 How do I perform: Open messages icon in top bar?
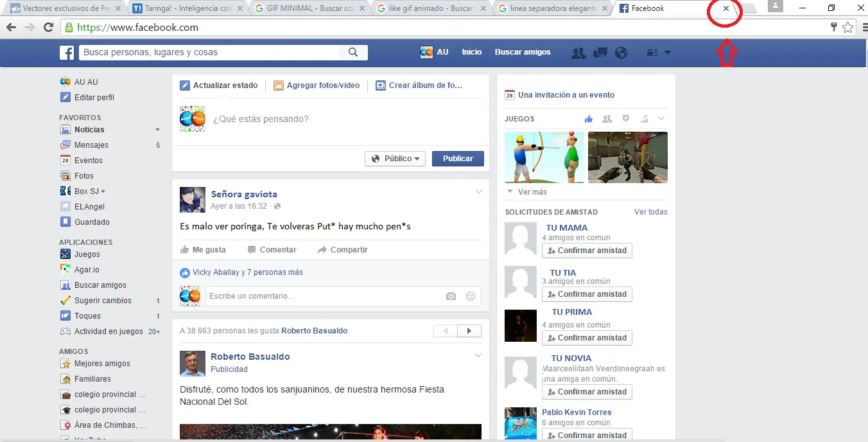[600, 53]
